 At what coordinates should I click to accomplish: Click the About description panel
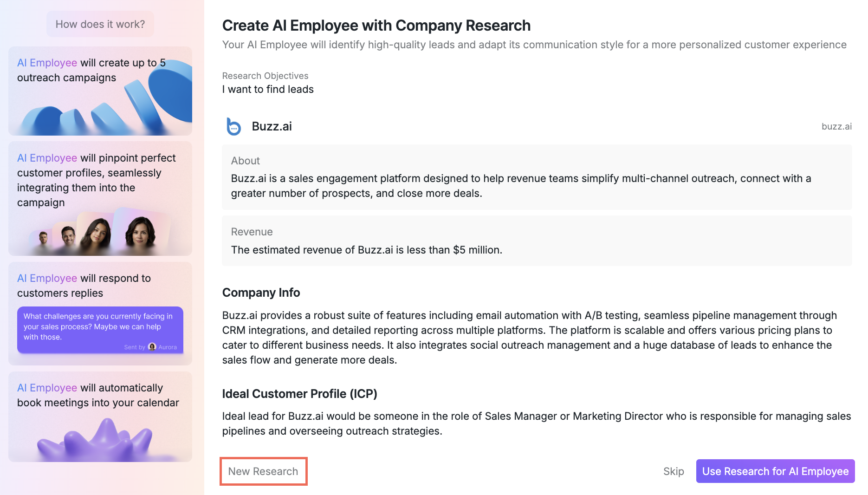point(537,177)
